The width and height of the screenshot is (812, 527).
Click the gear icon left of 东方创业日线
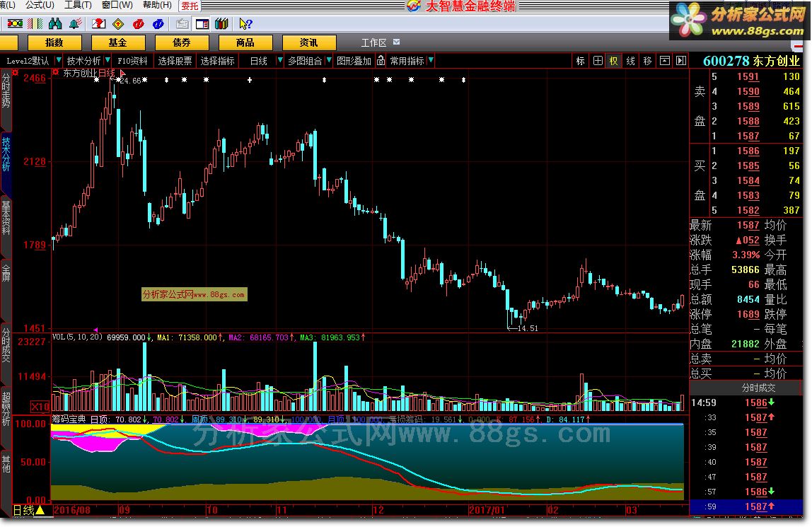(x=55, y=72)
